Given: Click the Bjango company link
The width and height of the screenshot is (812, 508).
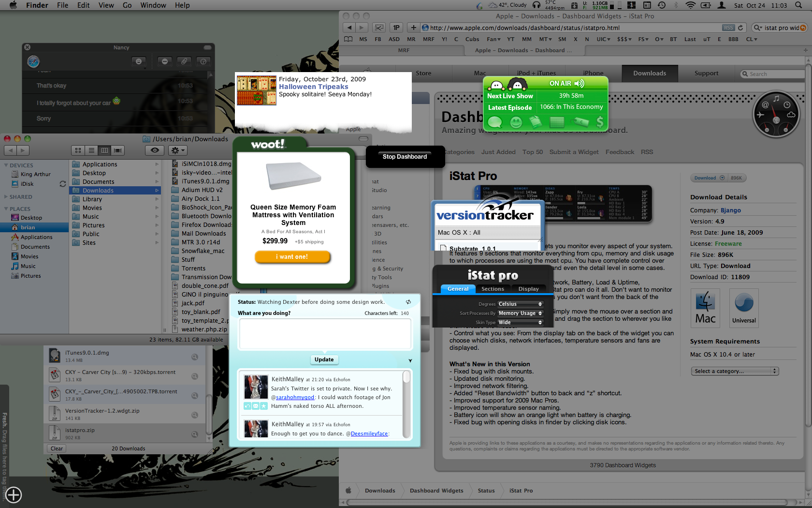Looking at the screenshot, I should [x=730, y=210].
